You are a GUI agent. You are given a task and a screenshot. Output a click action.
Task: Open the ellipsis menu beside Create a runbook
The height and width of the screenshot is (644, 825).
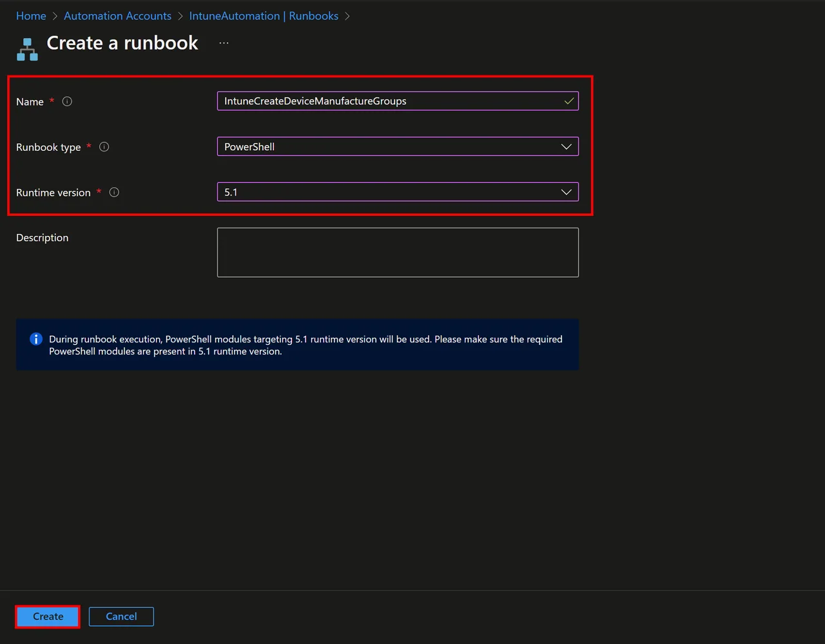[x=224, y=43]
